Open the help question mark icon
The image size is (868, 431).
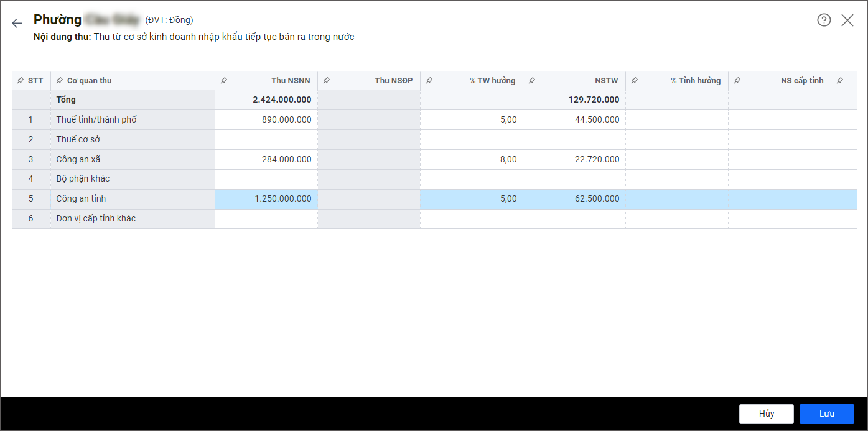[x=824, y=20]
